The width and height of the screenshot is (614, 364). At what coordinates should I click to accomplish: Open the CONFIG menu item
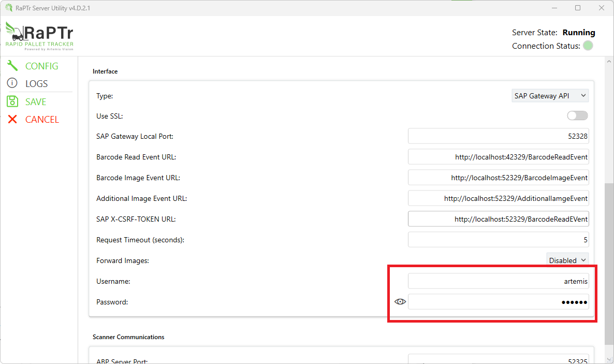41,66
